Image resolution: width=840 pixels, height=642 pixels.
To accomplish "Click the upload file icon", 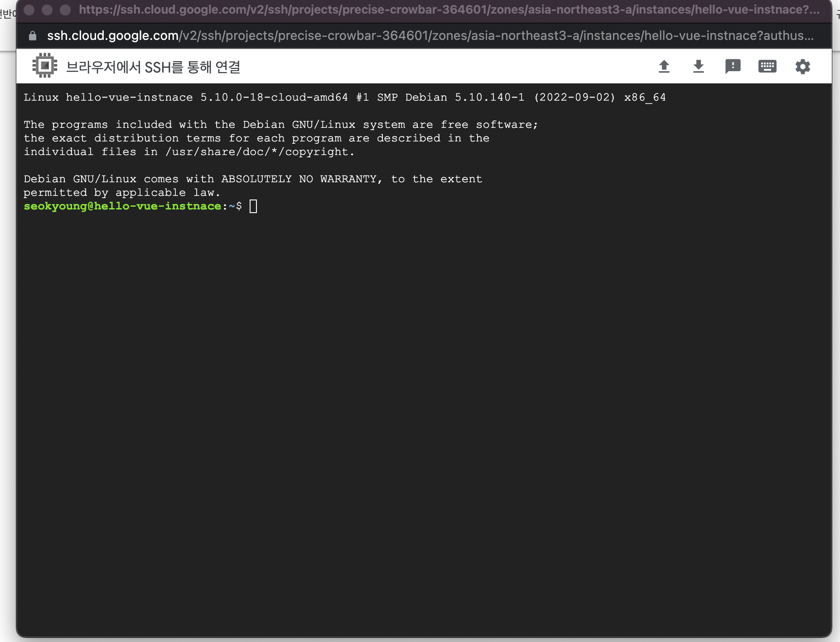I will (x=664, y=67).
